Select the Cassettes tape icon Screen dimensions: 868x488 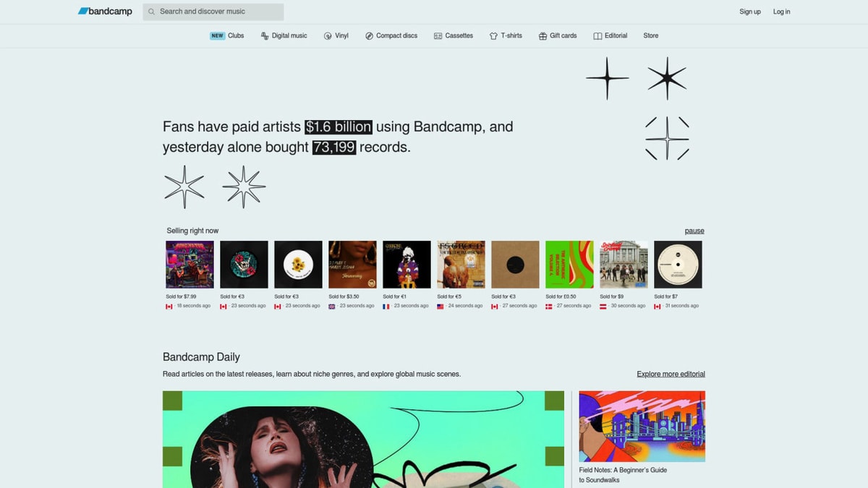click(437, 35)
